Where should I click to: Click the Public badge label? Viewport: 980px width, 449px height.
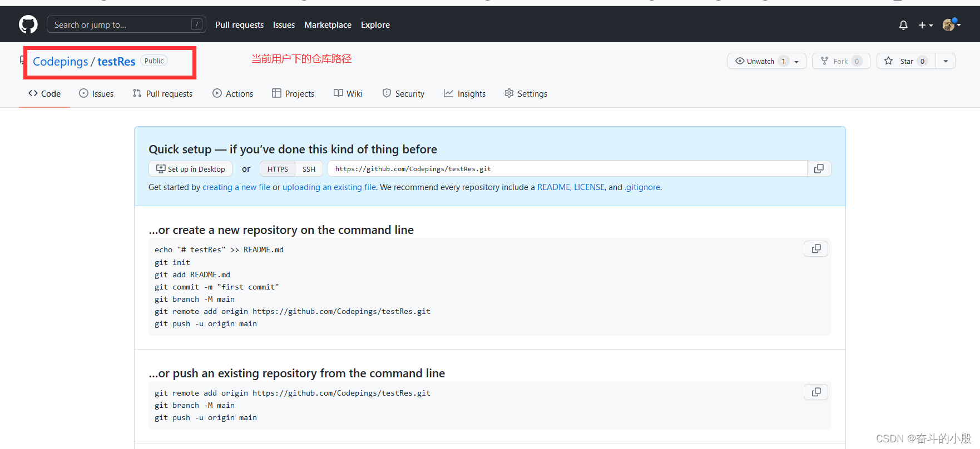coord(154,61)
